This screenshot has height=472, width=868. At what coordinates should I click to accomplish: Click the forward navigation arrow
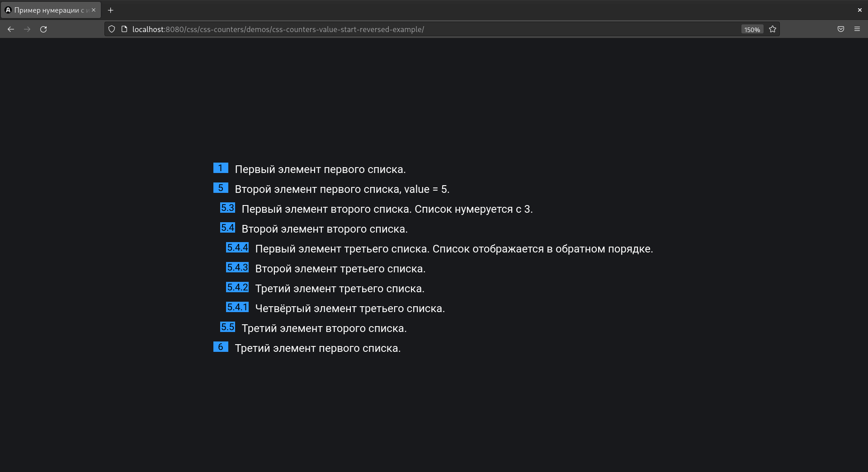click(x=27, y=29)
